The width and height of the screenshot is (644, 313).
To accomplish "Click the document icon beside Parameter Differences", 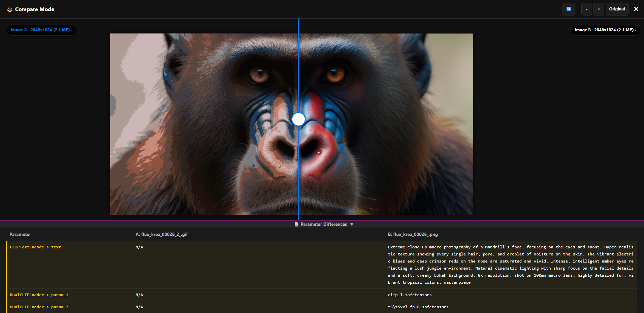I will pyautogui.click(x=296, y=224).
